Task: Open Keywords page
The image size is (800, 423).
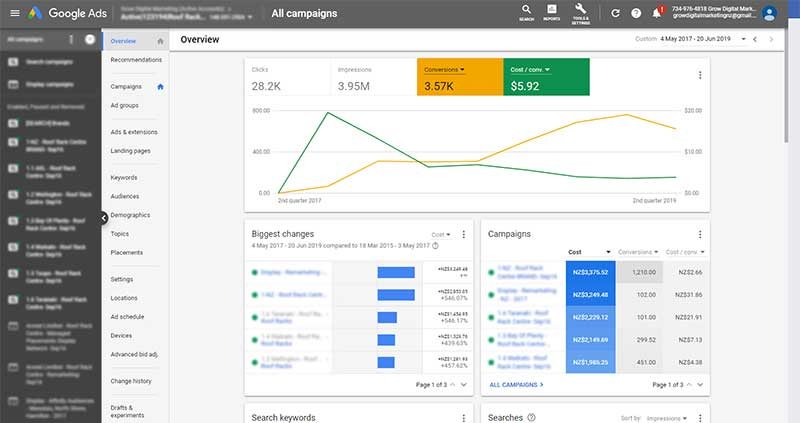Action: click(x=124, y=178)
